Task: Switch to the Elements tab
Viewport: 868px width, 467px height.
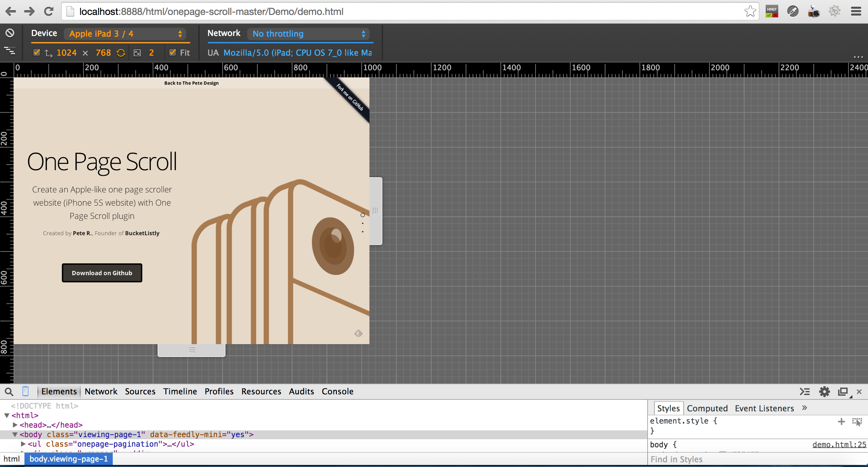Action: point(59,392)
